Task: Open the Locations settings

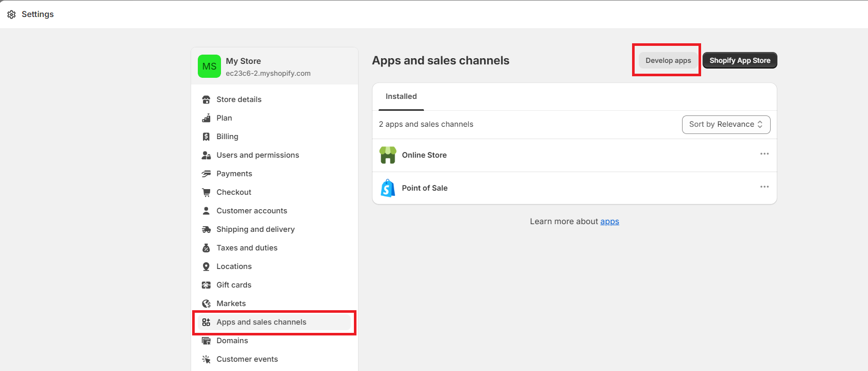Action: (x=274, y=266)
